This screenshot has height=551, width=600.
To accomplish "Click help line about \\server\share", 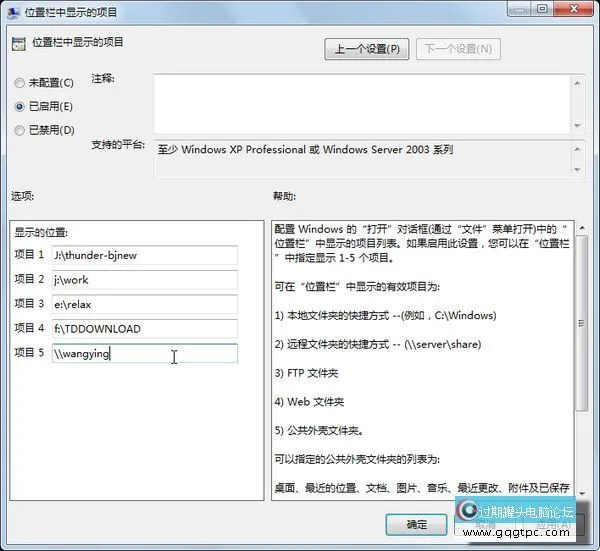I will tap(378, 344).
